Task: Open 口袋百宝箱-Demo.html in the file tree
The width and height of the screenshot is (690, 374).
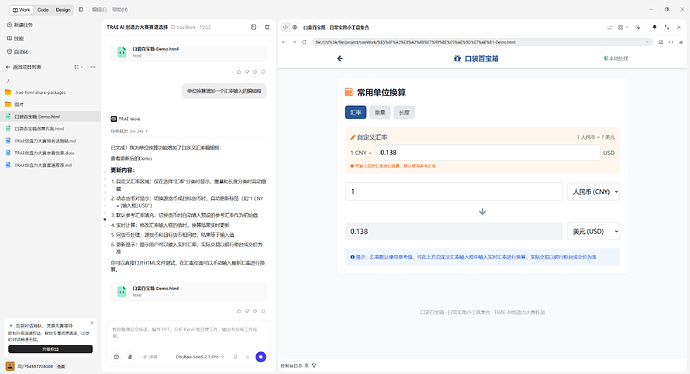Action: (37, 117)
